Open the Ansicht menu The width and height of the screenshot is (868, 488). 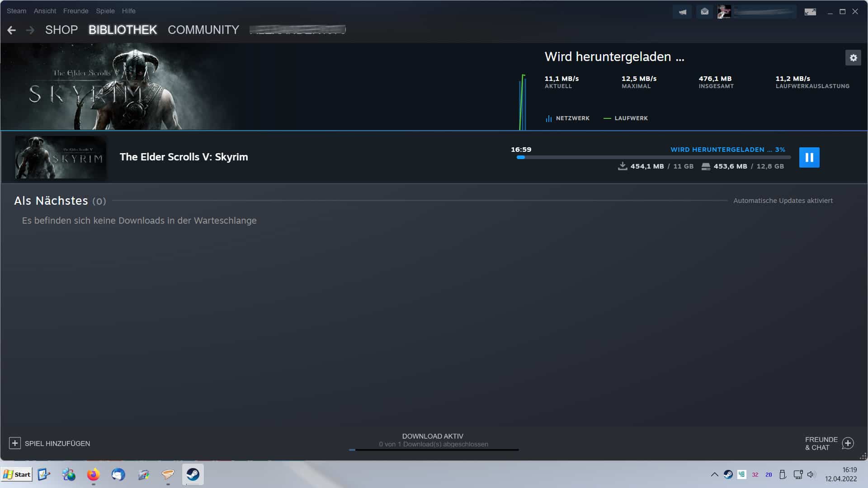(45, 11)
